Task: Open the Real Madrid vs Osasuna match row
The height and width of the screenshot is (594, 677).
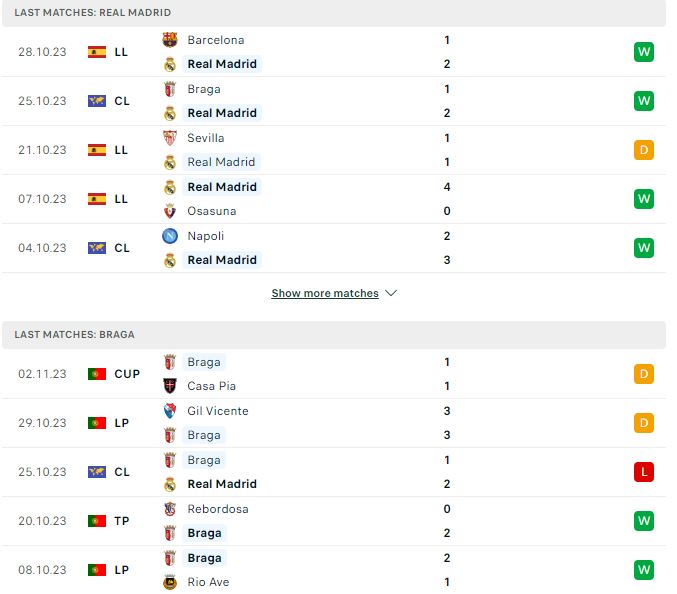Action: pyautogui.click(x=334, y=199)
